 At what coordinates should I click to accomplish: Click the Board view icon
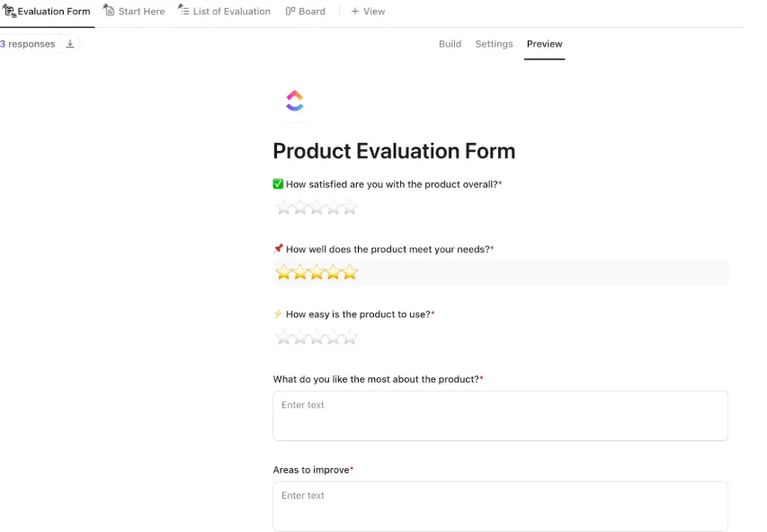pyautogui.click(x=290, y=11)
